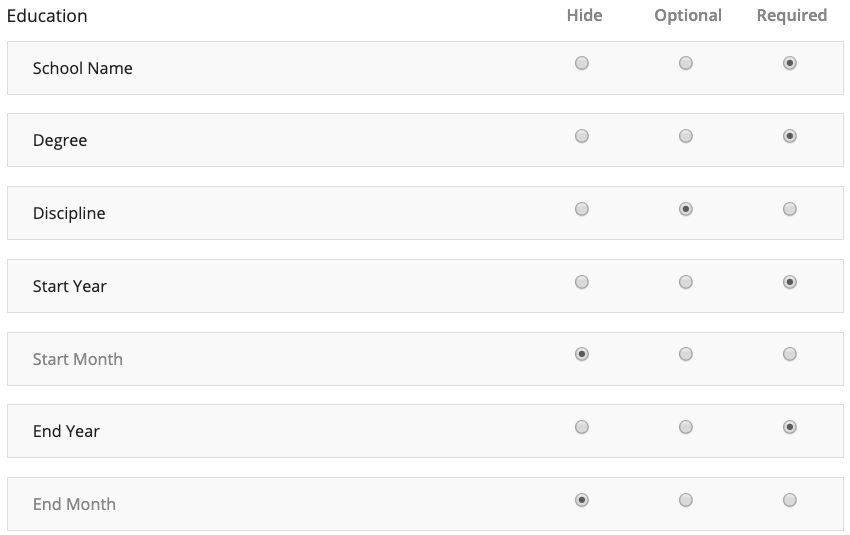Make End Year Optional

pos(686,427)
